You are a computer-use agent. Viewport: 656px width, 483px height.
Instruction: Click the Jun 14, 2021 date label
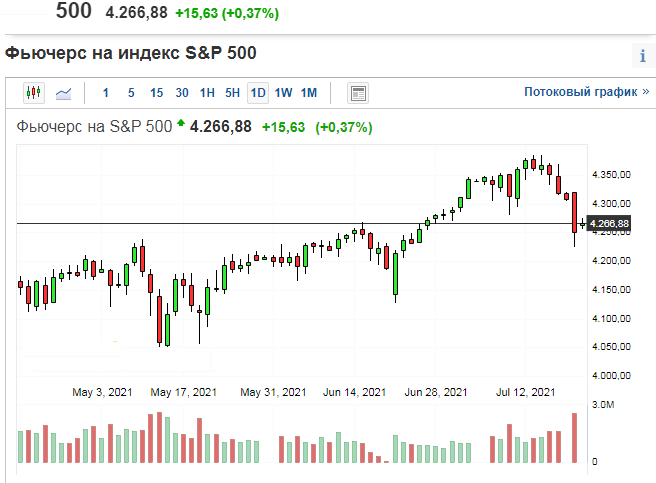[354, 392]
